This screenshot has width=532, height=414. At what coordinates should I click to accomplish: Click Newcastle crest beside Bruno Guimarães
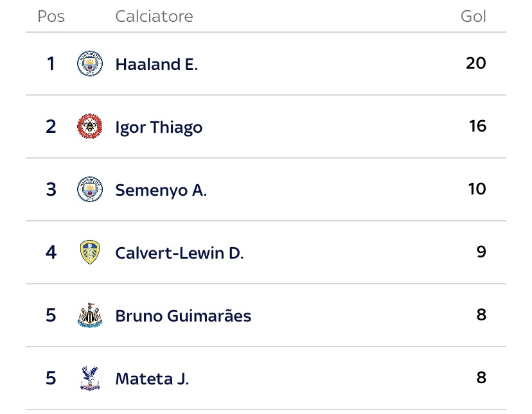[x=90, y=315]
